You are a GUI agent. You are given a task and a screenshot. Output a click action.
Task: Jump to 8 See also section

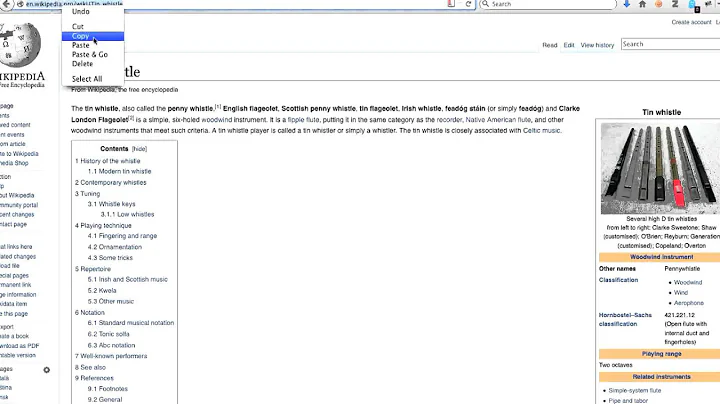coord(90,367)
